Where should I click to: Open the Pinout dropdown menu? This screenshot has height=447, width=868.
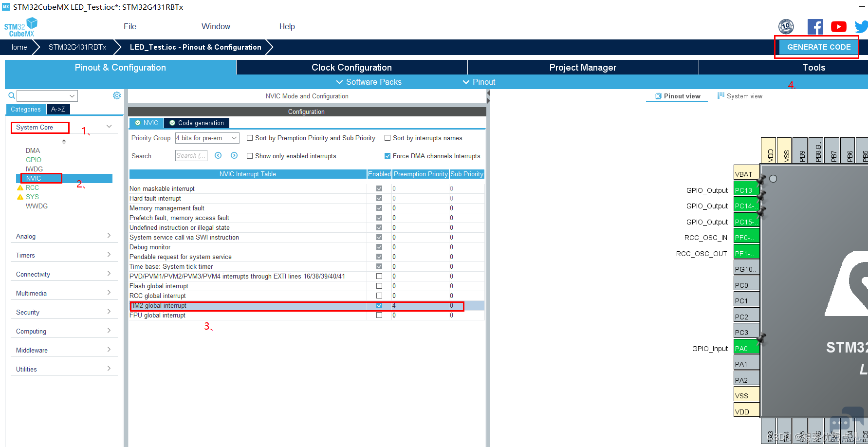479,82
